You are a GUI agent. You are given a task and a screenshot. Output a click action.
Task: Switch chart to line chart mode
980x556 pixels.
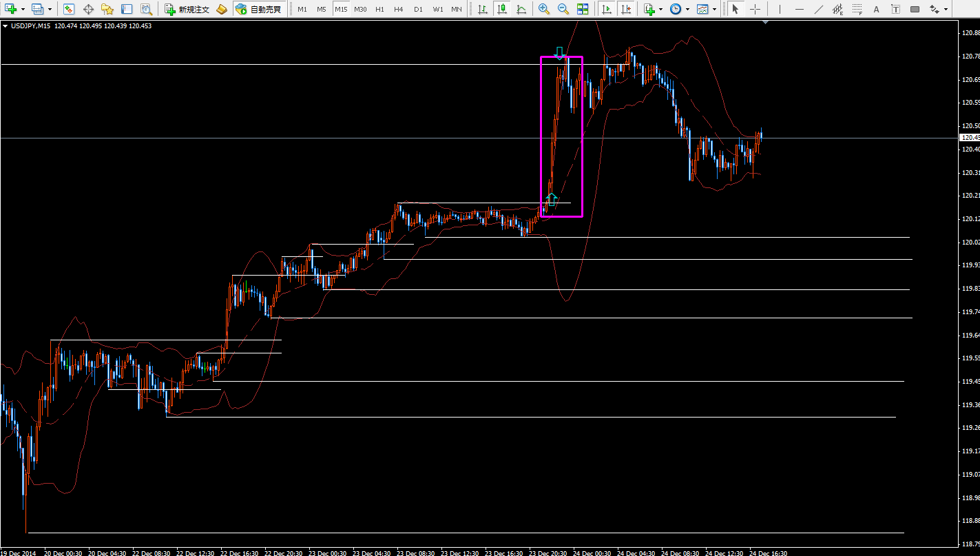click(521, 9)
